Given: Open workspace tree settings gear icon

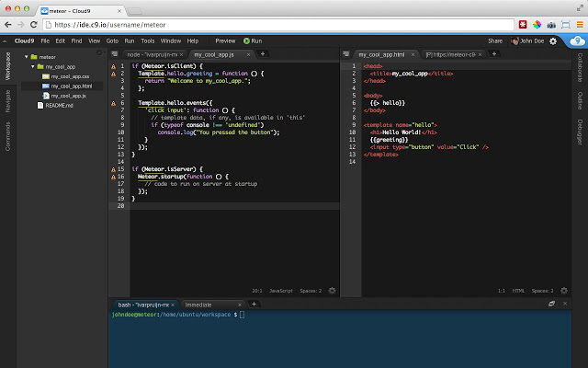Looking at the screenshot, I should coord(99,53).
